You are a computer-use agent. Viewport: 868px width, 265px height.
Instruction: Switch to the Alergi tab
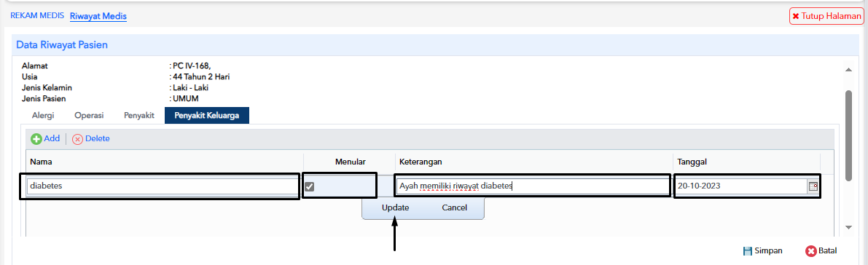coord(43,116)
